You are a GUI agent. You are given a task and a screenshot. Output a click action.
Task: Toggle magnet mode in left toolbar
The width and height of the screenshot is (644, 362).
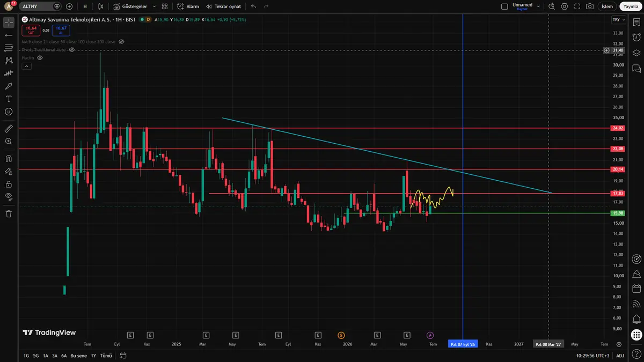9,159
